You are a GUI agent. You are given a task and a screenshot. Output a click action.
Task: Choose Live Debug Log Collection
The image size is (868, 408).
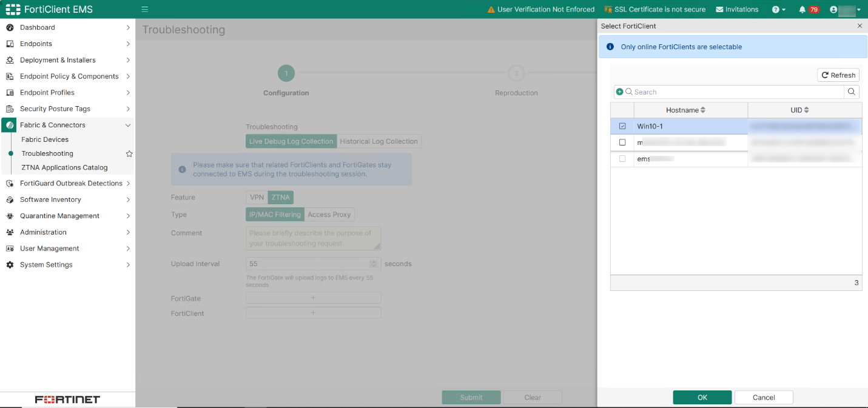[291, 141]
